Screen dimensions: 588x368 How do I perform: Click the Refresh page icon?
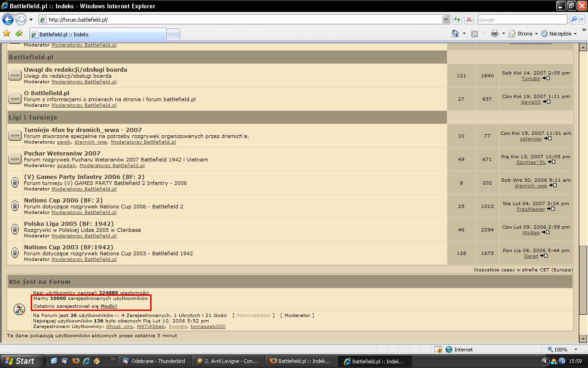(x=457, y=19)
